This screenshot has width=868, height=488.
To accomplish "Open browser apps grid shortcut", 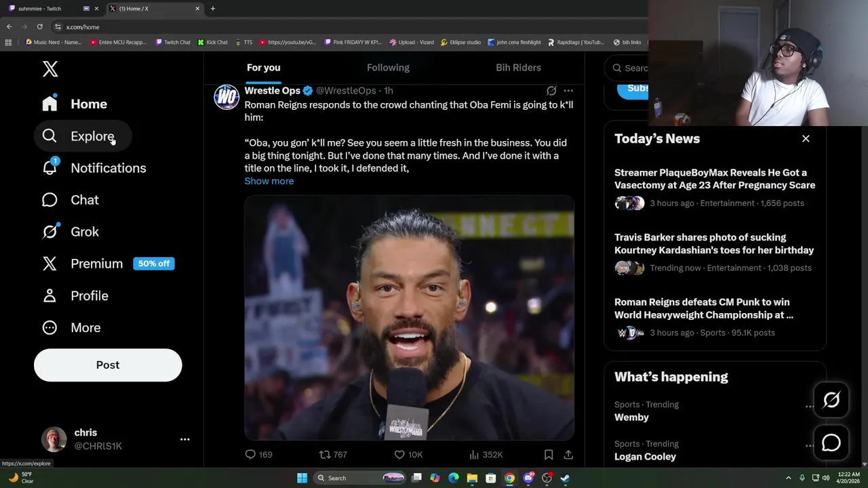I will click(x=8, y=42).
